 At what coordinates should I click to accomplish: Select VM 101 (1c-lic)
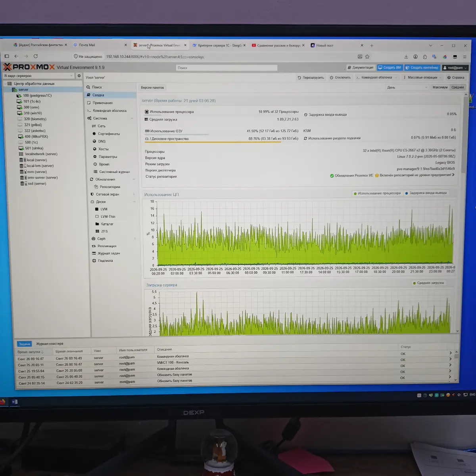(31, 102)
